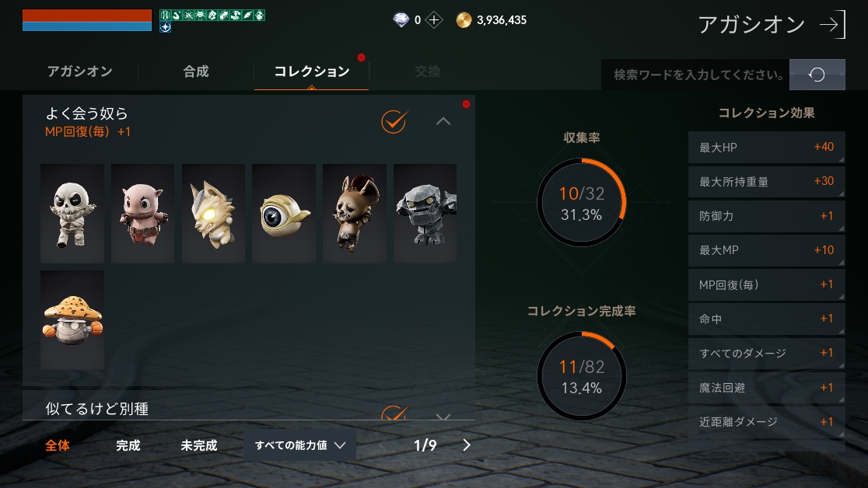
Task: Select the glowing-eyed werewolf Agathion figure
Action: (x=213, y=213)
